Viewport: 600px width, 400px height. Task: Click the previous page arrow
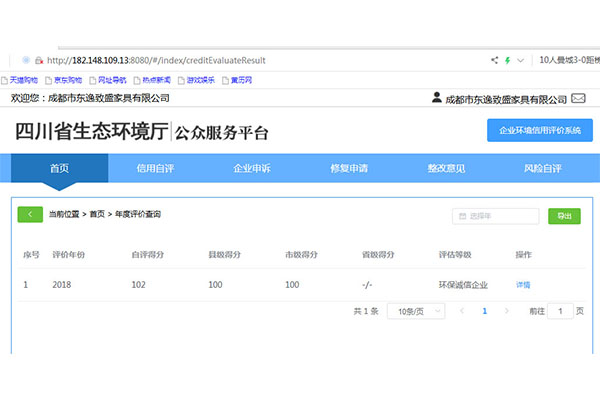(462, 311)
